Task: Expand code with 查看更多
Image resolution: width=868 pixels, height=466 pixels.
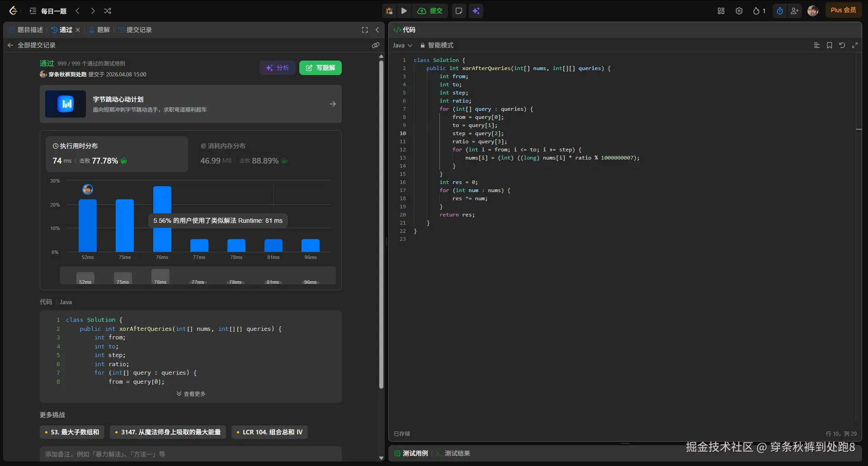Action: 191,394
